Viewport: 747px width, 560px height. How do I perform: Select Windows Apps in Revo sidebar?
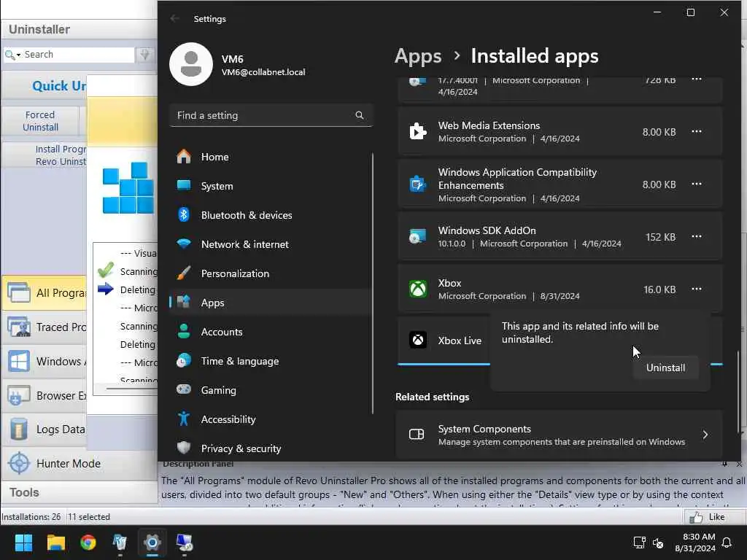click(44, 362)
